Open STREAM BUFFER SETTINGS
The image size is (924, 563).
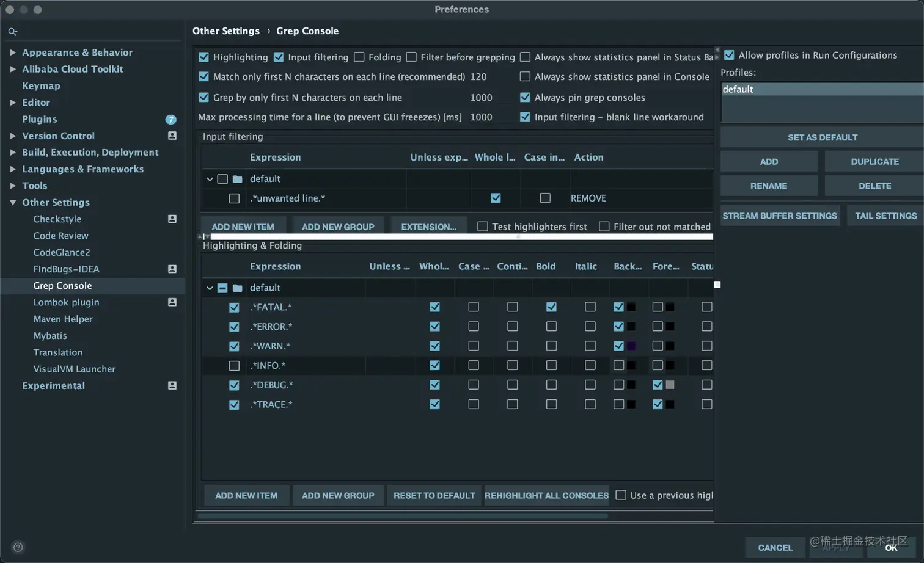780,216
